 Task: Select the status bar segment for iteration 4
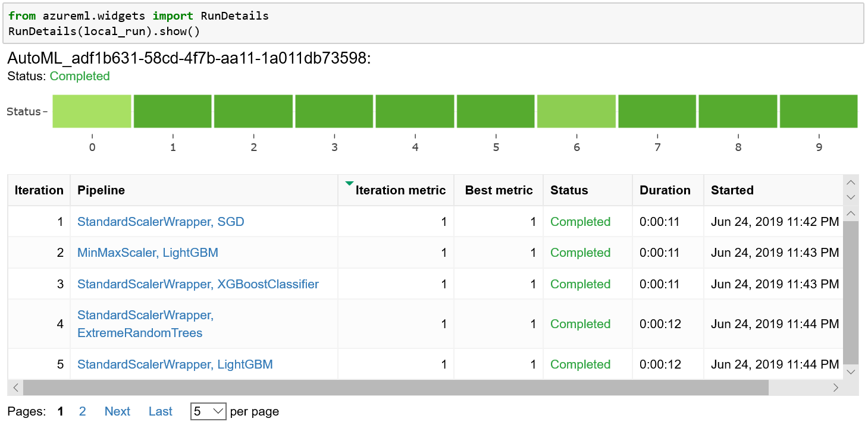click(x=415, y=111)
